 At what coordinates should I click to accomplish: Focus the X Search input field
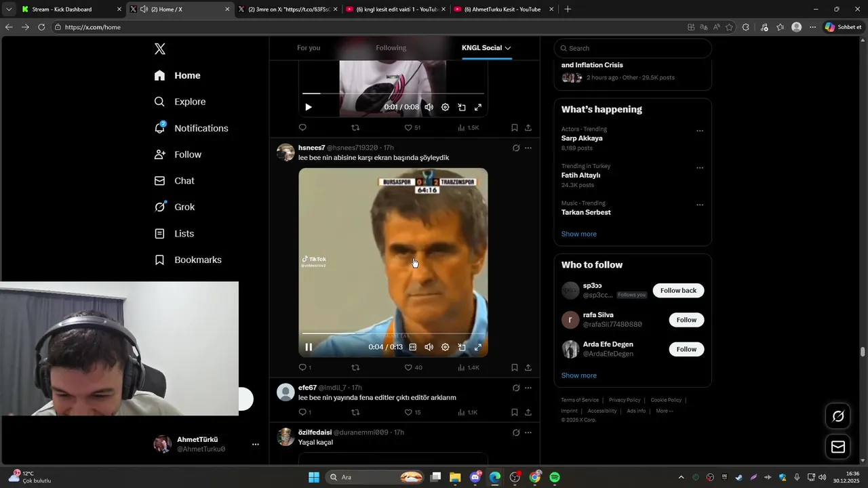click(x=633, y=48)
